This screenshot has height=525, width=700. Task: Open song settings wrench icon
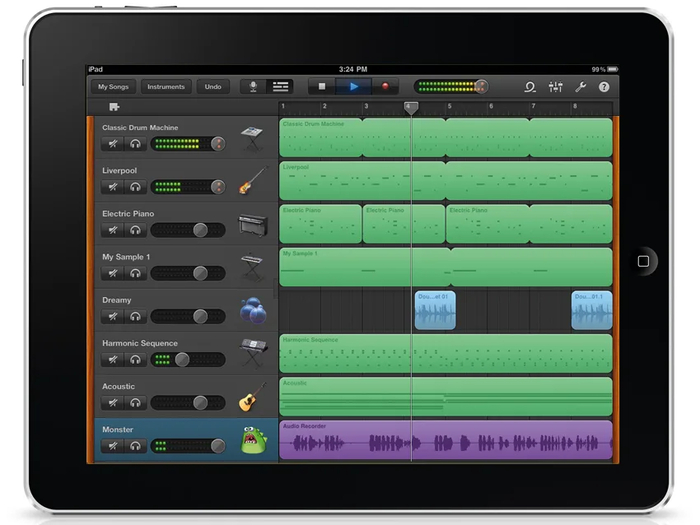pyautogui.click(x=580, y=87)
